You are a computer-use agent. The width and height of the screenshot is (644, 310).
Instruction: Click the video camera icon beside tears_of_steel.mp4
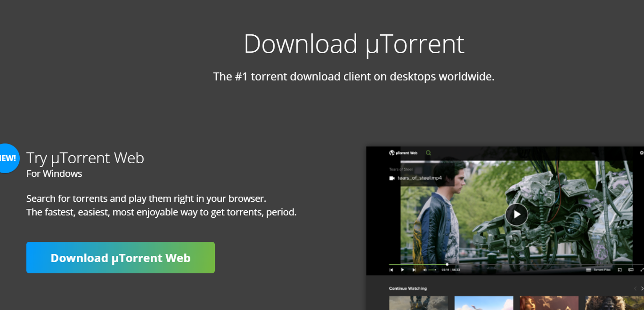click(x=392, y=178)
